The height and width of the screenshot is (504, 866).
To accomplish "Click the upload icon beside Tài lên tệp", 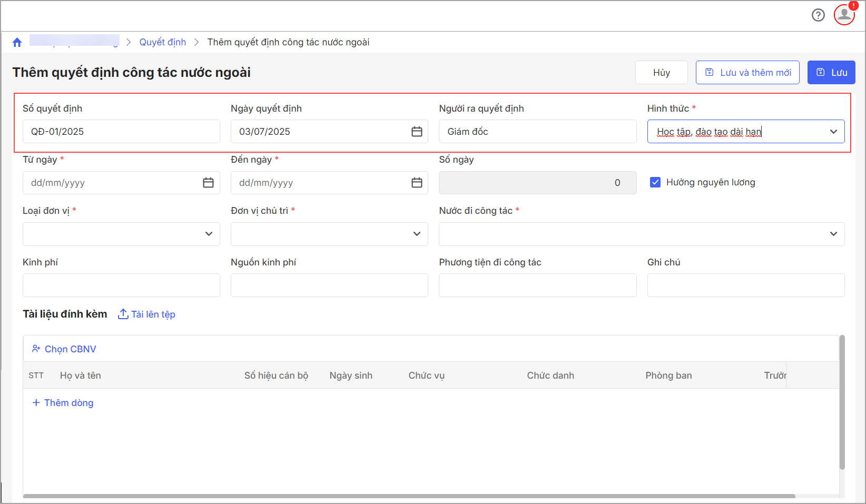I will (123, 314).
